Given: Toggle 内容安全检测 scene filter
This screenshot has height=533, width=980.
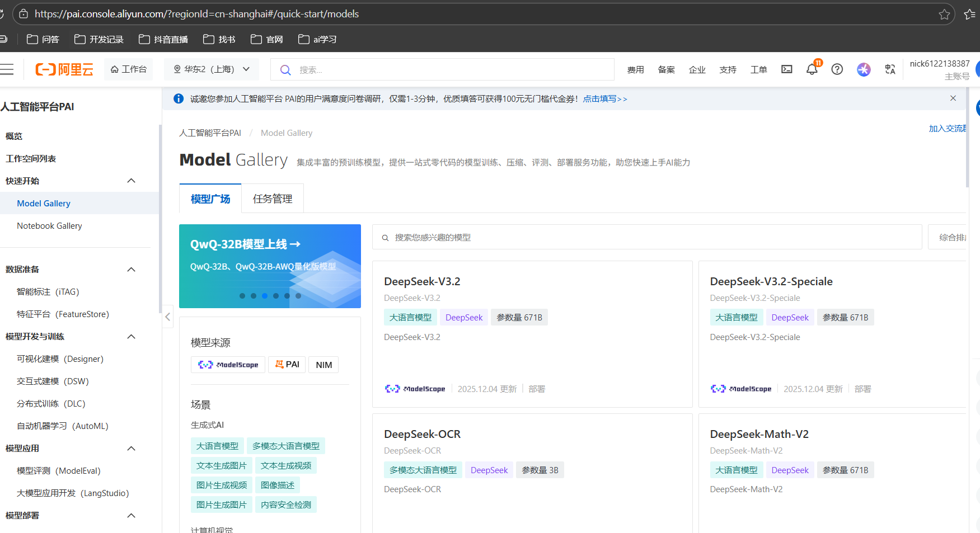Looking at the screenshot, I should point(286,504).
